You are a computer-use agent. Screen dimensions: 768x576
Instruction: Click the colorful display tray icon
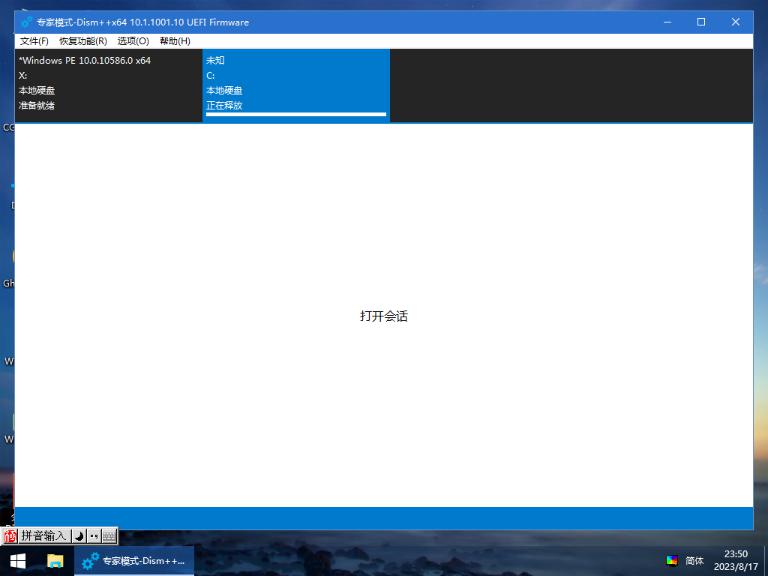coord(672,561)
